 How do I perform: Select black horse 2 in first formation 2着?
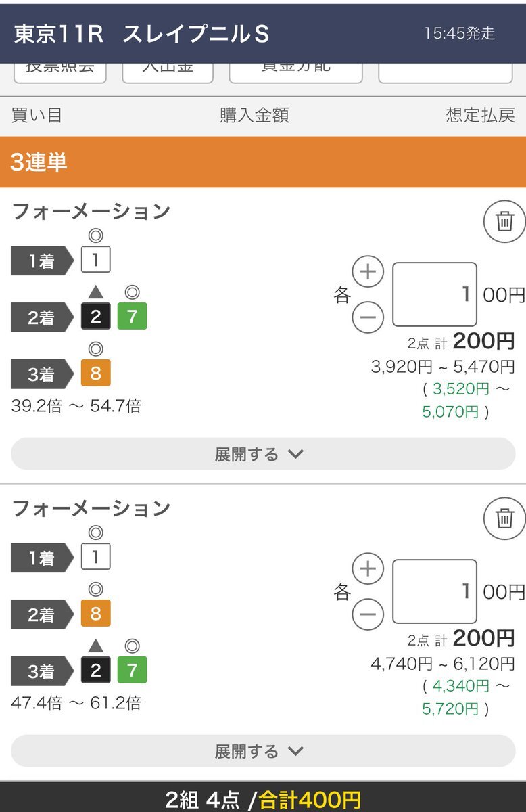click(95, 317)
